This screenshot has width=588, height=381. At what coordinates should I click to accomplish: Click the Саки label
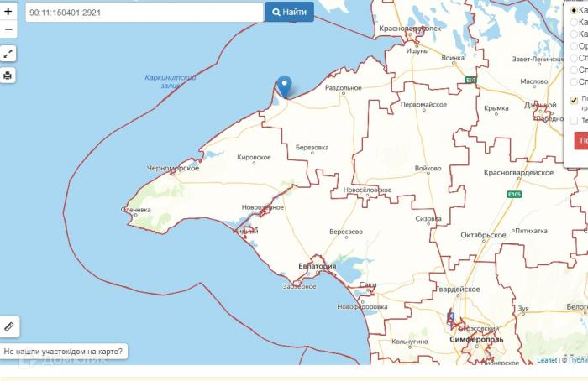pyautogui.click(x=368, y=284)
